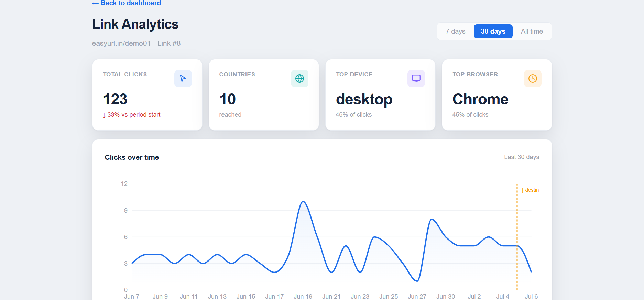Go back to dashboard link
This screenshot has height=300, width=644.
(x=127, y=3)
